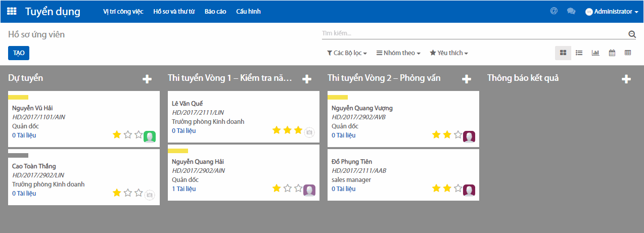The image size is (644, 233).
Task: Click the Dự tuyển column header
Action: pyautogui.click(x=26, y=78)
